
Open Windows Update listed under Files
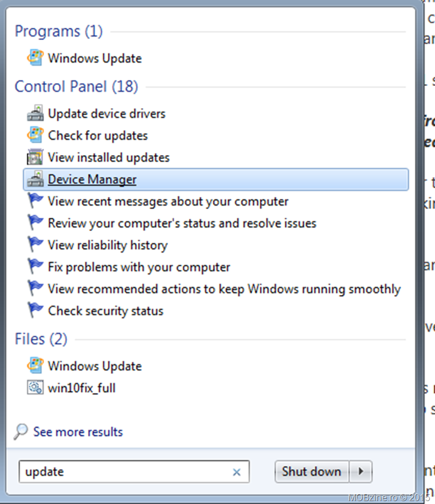(x=95, y=366)
